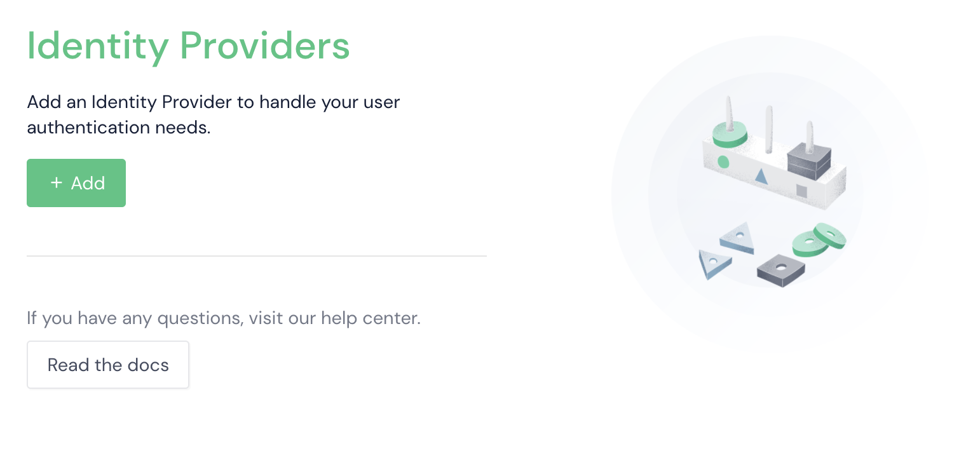Click the green circle marking on white board
This screenshot has height=460, width=980.
723,162
